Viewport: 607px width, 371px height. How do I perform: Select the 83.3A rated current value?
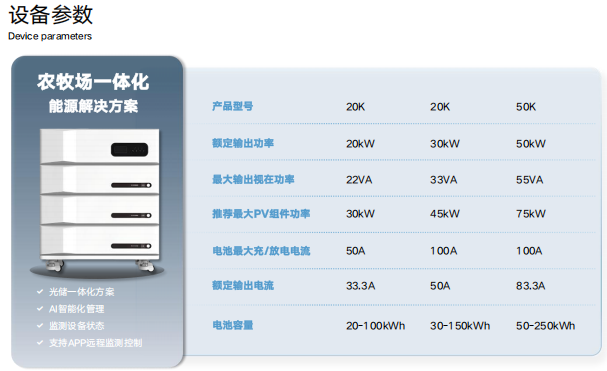[530, 286]
